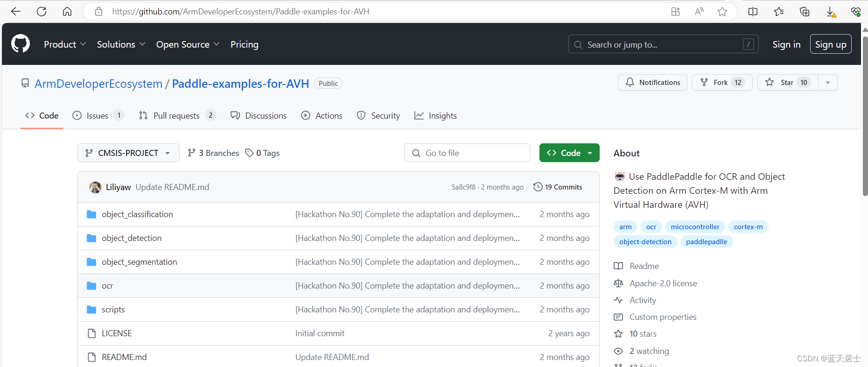Open the ocr folder
Viewport: 868px width, 367px height.
[107, 286]
